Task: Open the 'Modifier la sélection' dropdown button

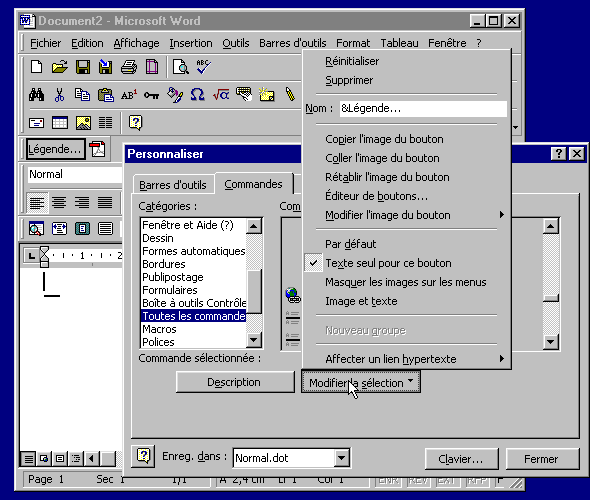Action: 361,382
